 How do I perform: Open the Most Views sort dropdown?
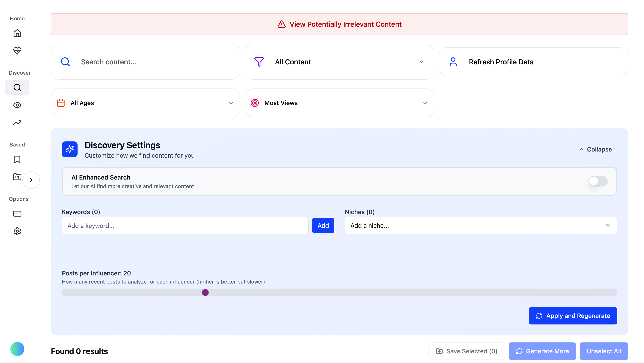[x=339, y=103]
